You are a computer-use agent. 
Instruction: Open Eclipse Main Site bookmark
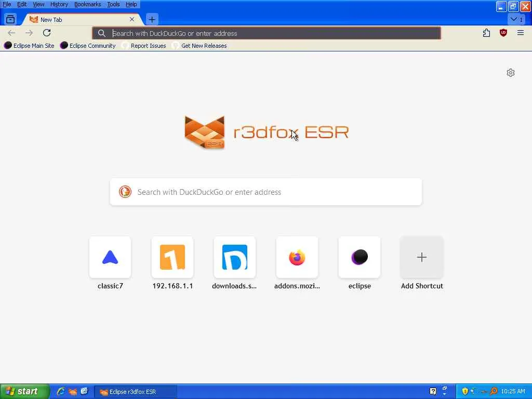coord(29,46)
